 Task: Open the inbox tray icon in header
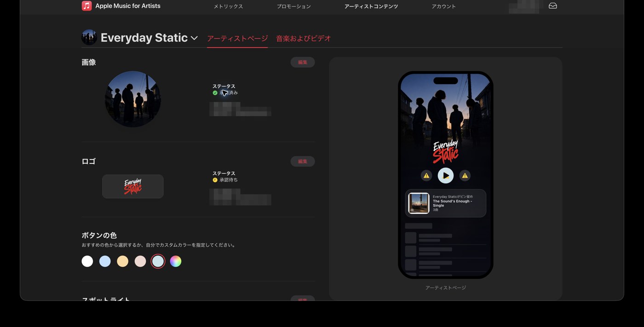(553, 6)
